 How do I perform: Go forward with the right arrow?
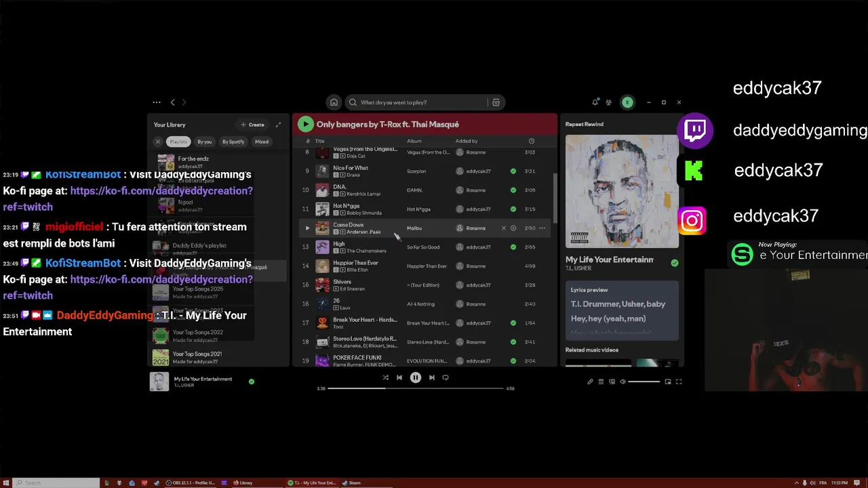point(184,102)
